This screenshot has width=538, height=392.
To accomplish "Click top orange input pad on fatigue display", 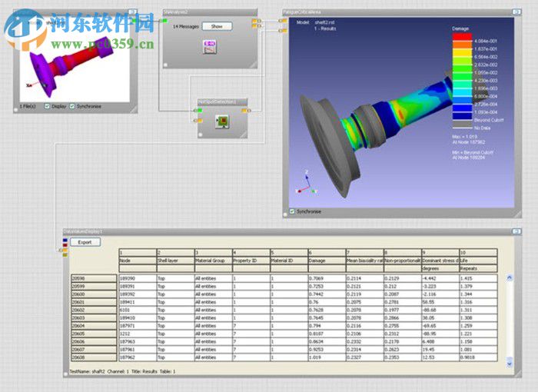I will coord(284,21).
